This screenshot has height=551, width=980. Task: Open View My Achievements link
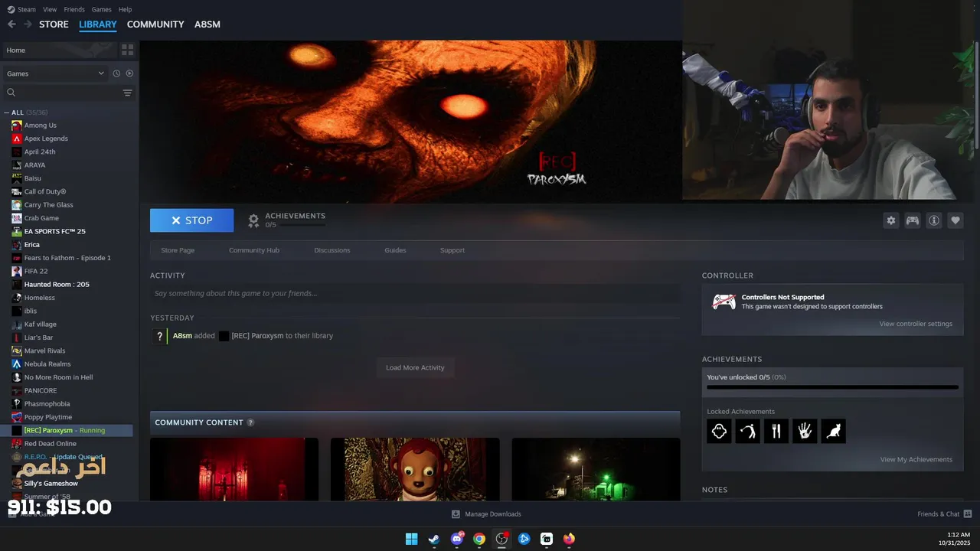tap(916, 460)
